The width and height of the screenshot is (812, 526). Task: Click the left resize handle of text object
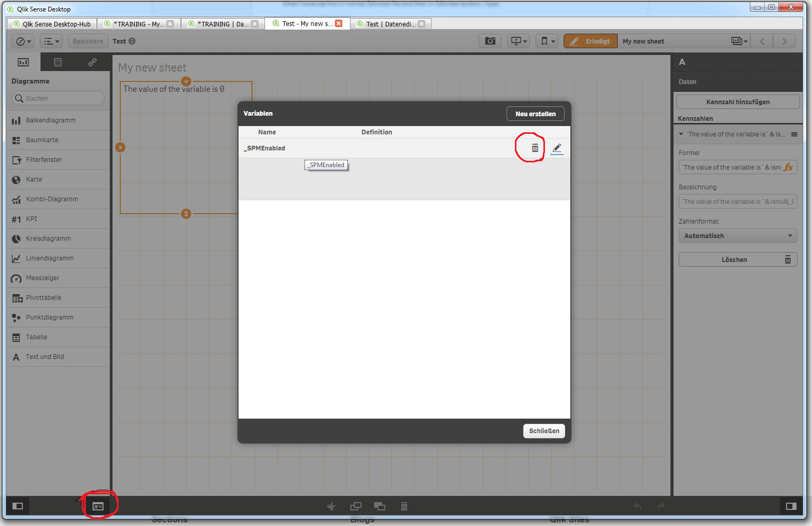click(120, 147)
